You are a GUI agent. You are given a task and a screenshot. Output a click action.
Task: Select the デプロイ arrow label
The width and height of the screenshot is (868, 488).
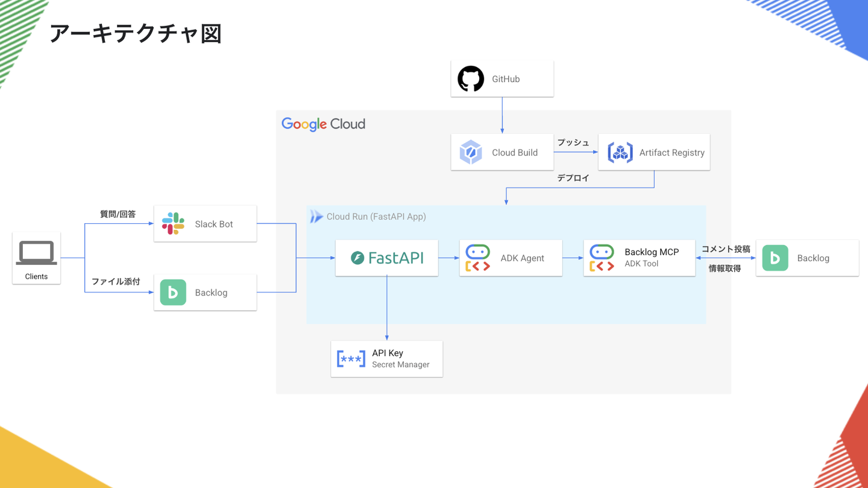point(573,178)
